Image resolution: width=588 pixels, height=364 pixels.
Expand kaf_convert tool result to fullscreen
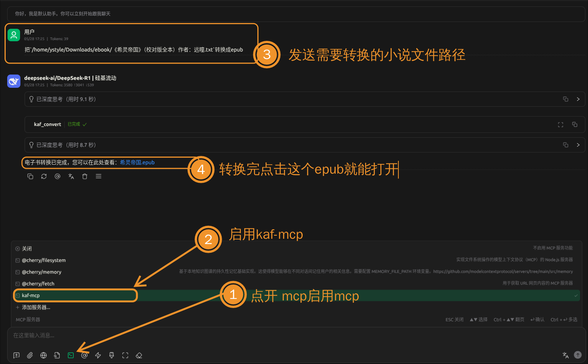coord(561,124)
